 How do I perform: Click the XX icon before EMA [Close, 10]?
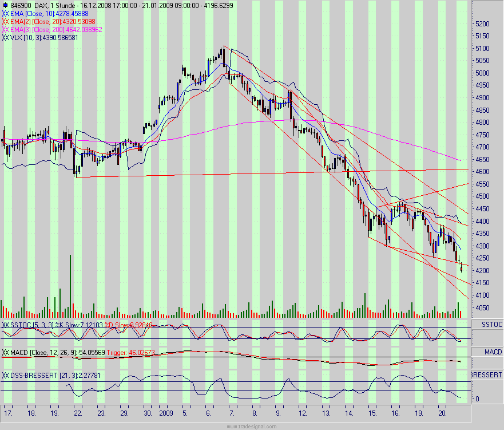pos(5,14)
